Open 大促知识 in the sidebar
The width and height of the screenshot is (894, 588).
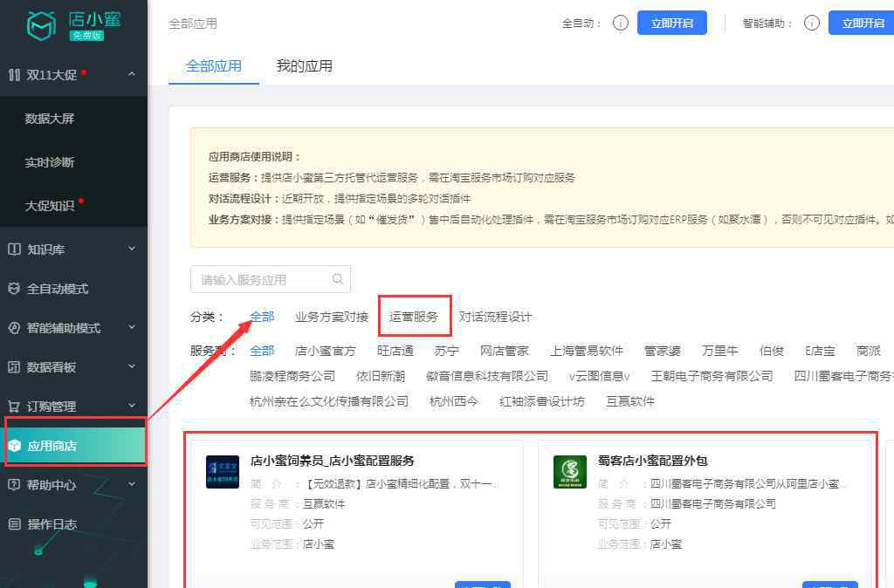pyautogui.click(x=50, y=206)
